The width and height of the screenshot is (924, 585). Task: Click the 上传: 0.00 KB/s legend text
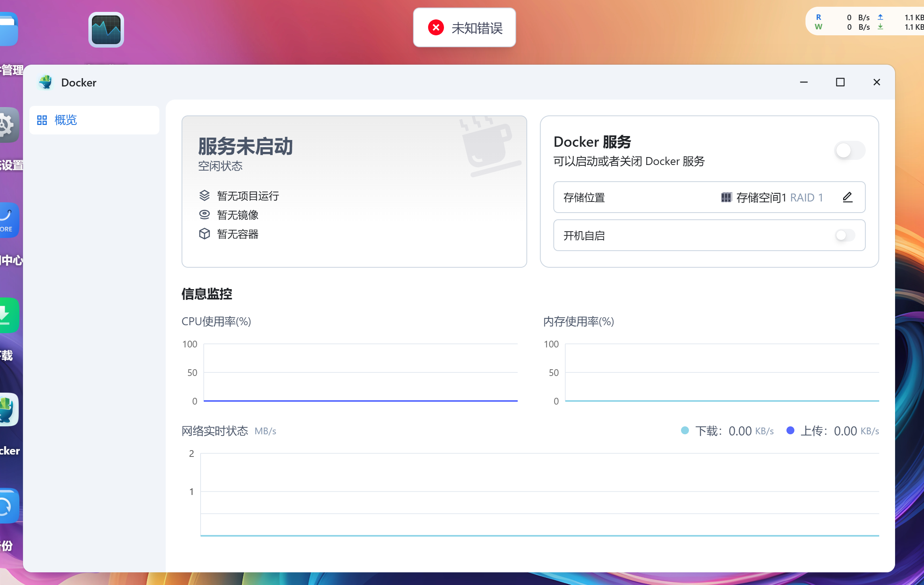840,431
